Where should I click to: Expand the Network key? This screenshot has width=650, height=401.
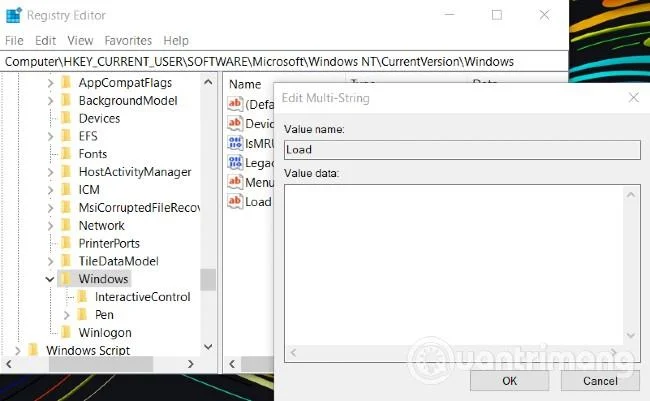[50, 226]
